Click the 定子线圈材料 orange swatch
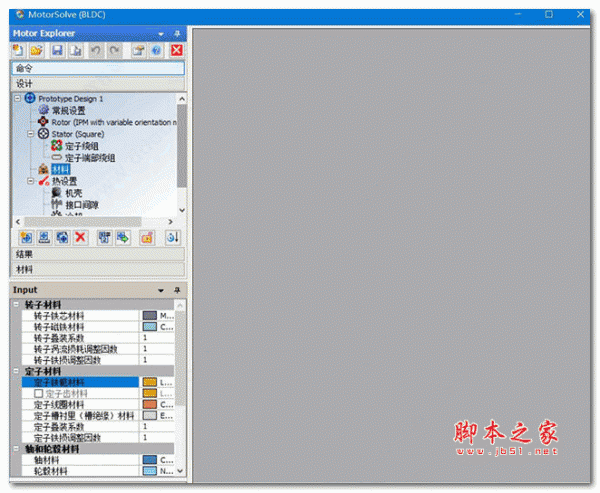 (x=150, y=404)
